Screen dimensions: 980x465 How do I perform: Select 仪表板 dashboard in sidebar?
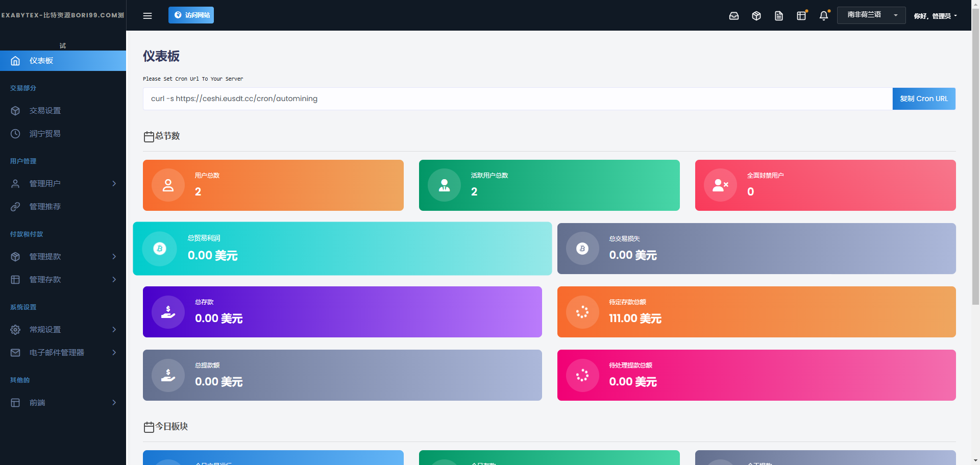coord(63,61)
